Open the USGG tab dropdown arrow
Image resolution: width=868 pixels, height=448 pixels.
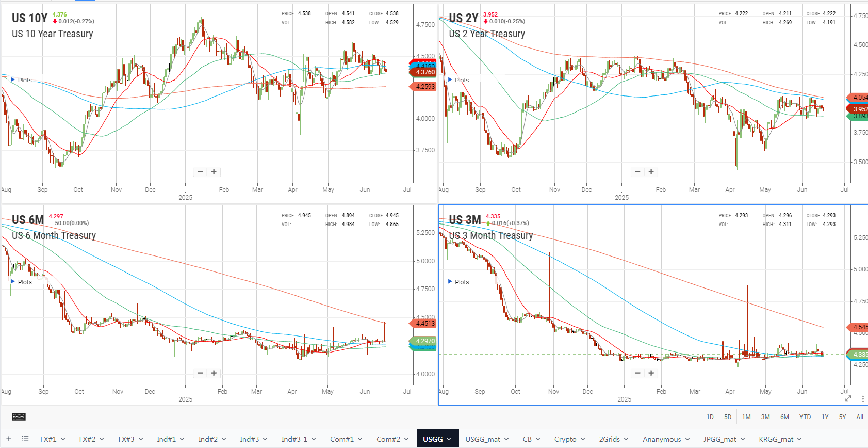click(449, 439)
